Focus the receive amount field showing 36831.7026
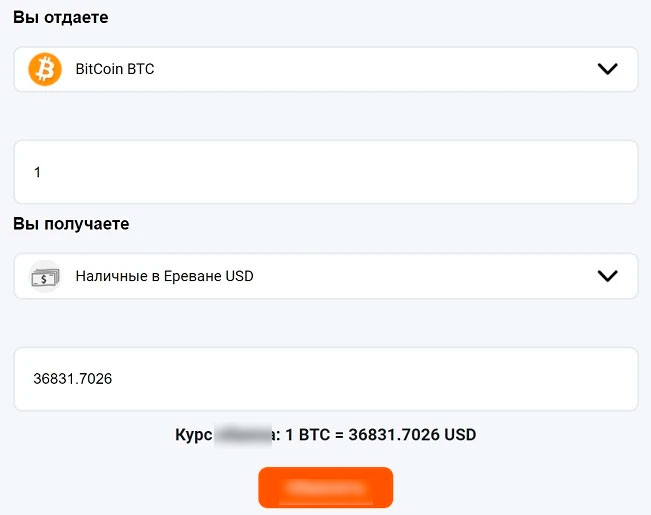Screen dimensions: 651x515 click(325, 379)
